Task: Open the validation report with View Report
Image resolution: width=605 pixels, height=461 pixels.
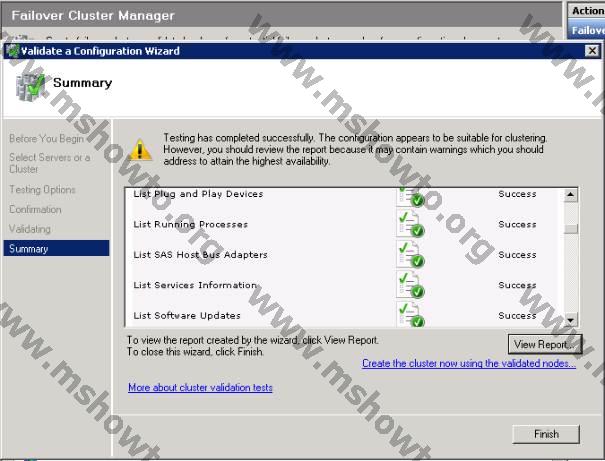Action: coord(544,344)
